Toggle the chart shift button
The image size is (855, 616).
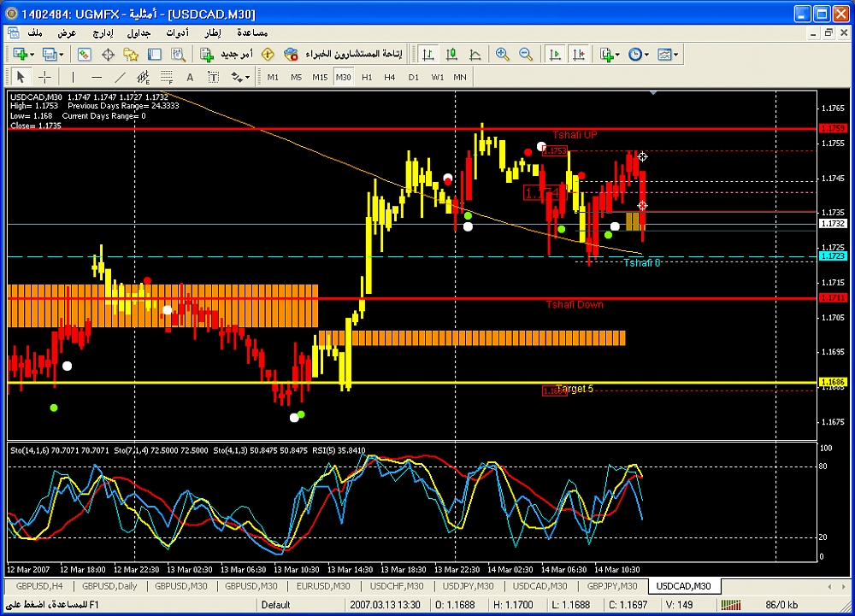point(580,55)
